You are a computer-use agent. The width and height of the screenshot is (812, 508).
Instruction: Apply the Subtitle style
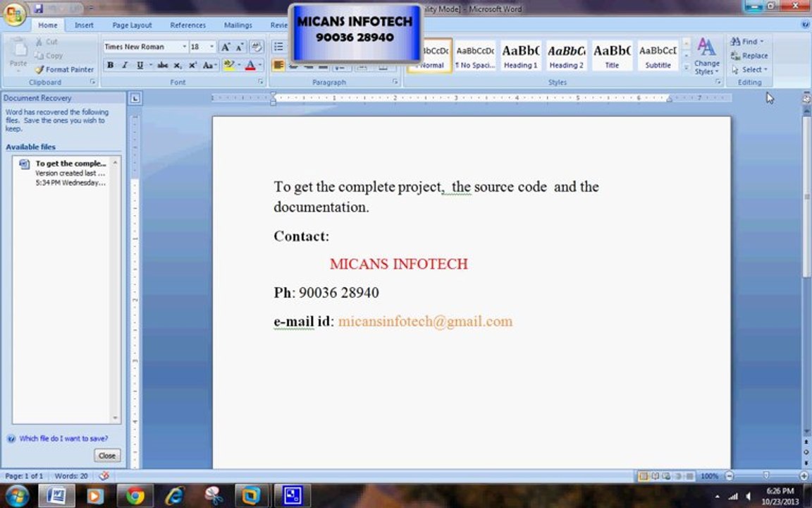(658, 56)
